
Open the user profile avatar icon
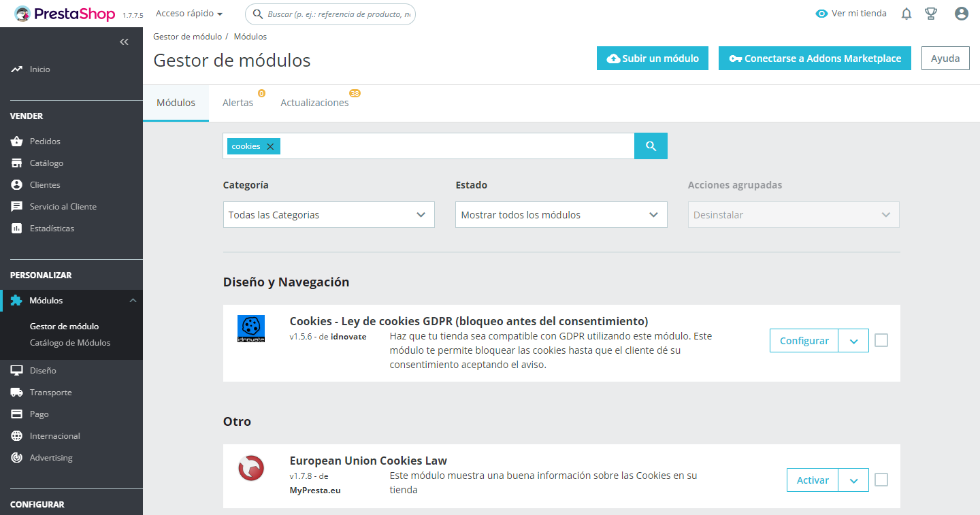962,14
